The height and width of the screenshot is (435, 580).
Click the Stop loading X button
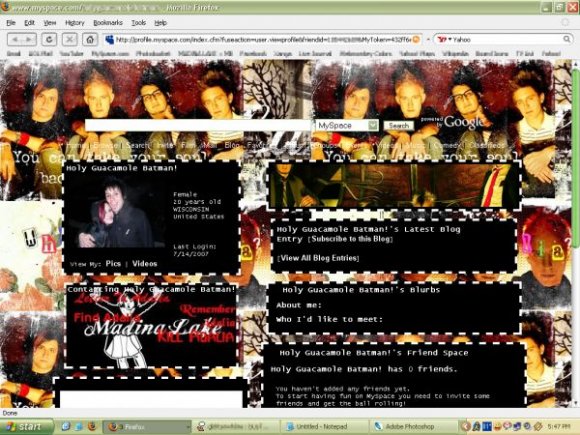point(69,39)
